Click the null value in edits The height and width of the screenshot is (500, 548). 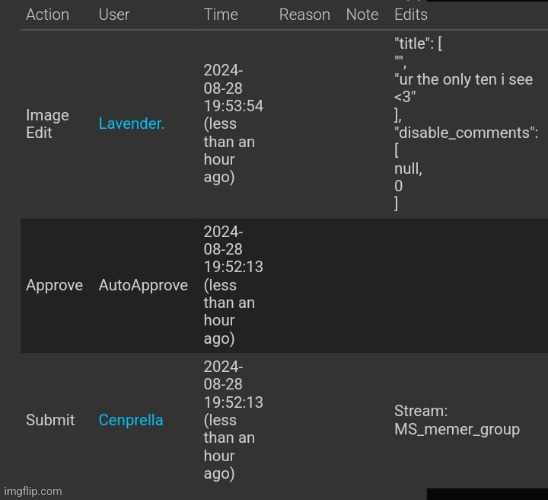click(x=408, y=169)
